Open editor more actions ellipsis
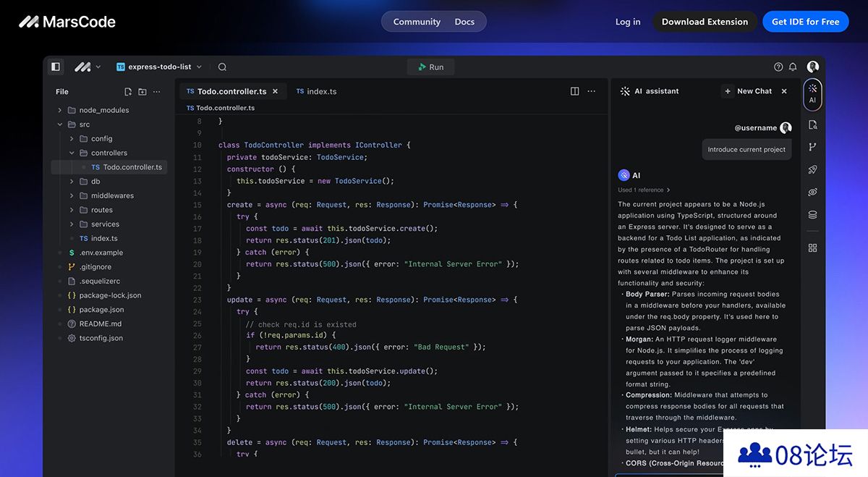This screenshot has height=477, width=868. click(x=591, y=91)
